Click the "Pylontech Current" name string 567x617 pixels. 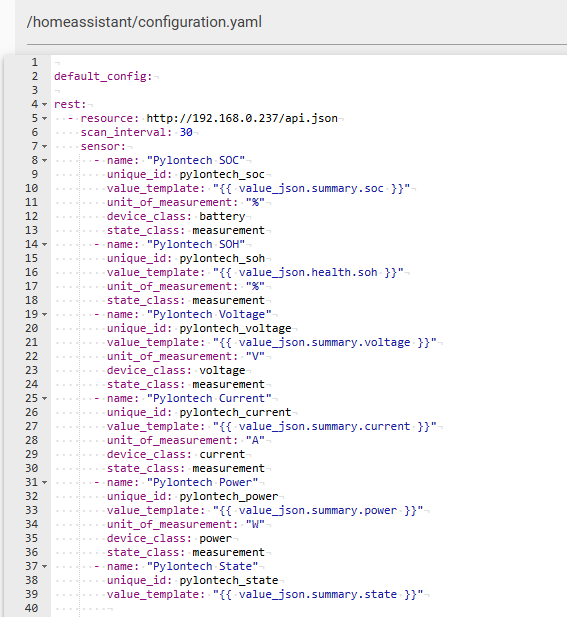tap(209, 398)
